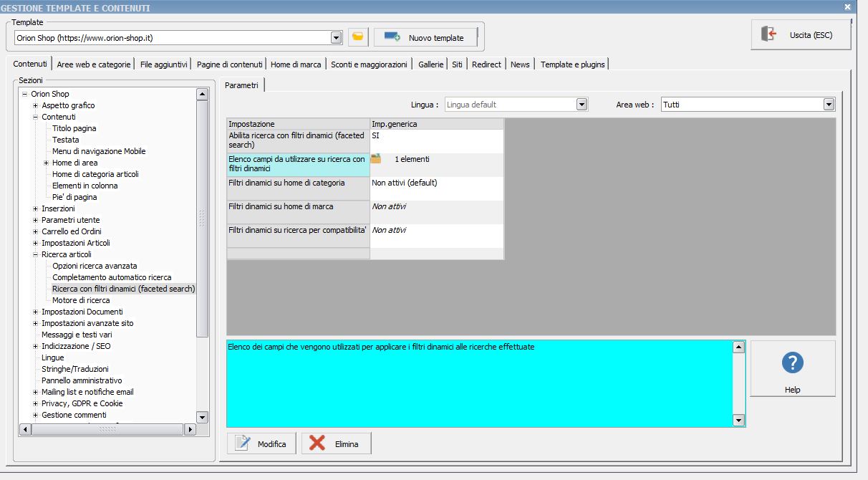Click the Elimina button
This screenshot has width=868, height=480.
pyautogui.click(x=336, y=443)
